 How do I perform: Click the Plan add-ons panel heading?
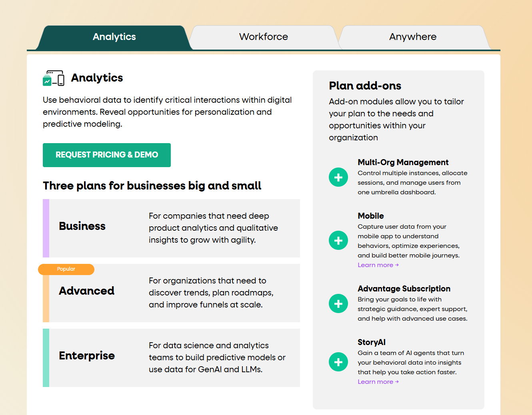[365, 86]
